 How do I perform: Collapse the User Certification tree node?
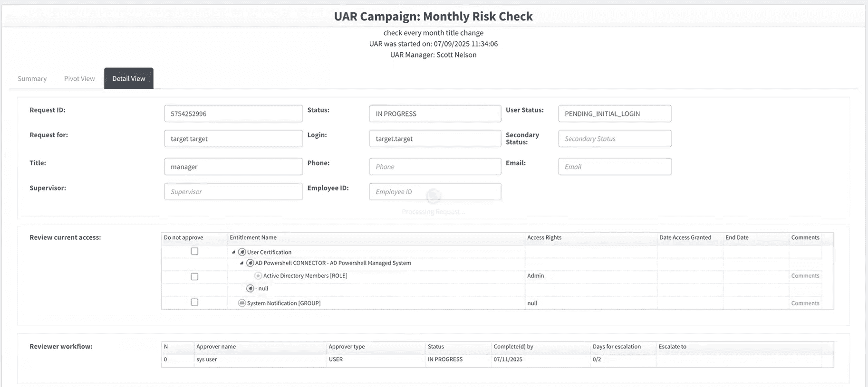(233, 252)
